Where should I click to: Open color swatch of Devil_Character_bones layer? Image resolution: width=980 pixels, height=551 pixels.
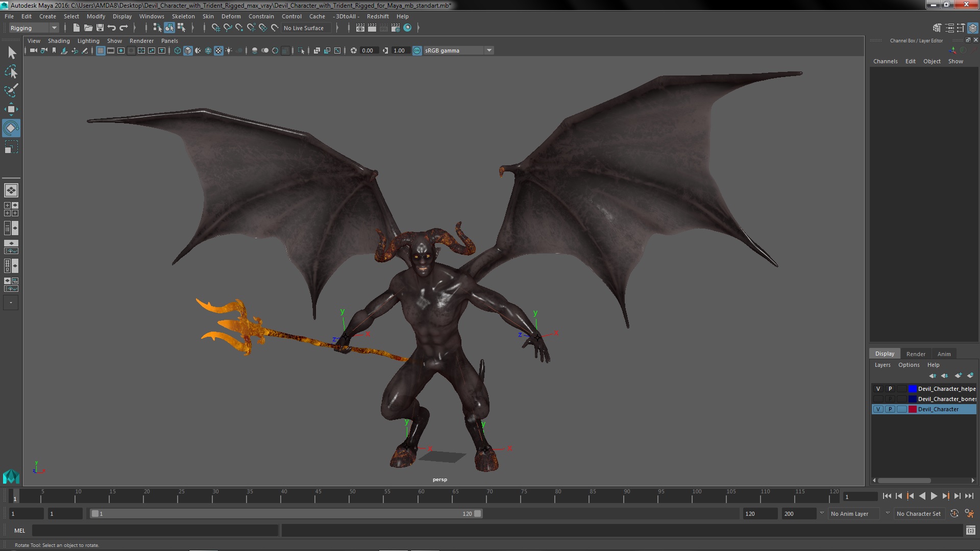pyautogui.click(x=912, y=399)
